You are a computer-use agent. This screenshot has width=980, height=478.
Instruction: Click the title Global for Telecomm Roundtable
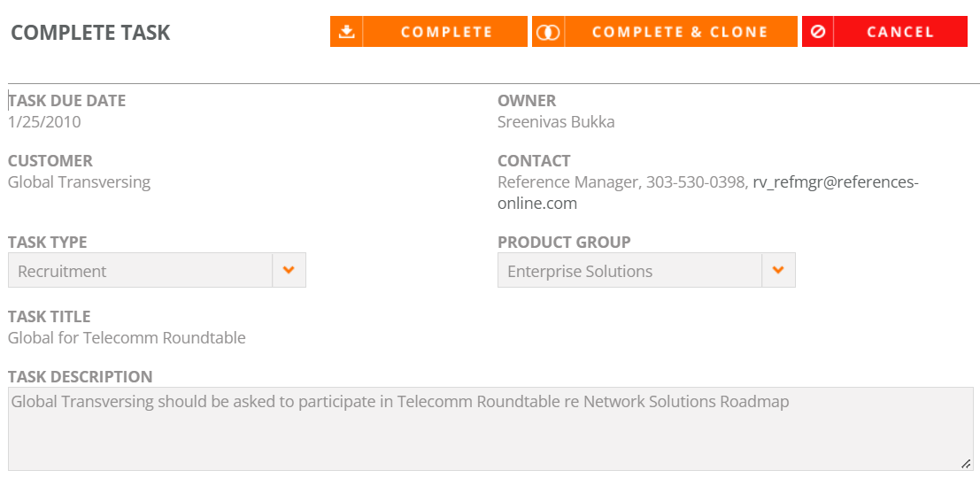tap(127, 338)
